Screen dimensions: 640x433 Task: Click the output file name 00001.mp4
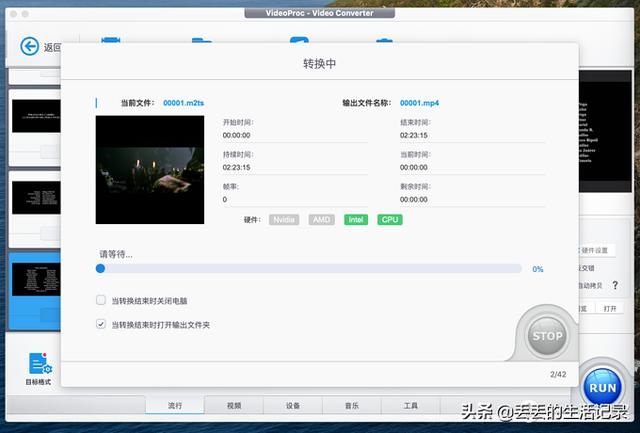419,103
